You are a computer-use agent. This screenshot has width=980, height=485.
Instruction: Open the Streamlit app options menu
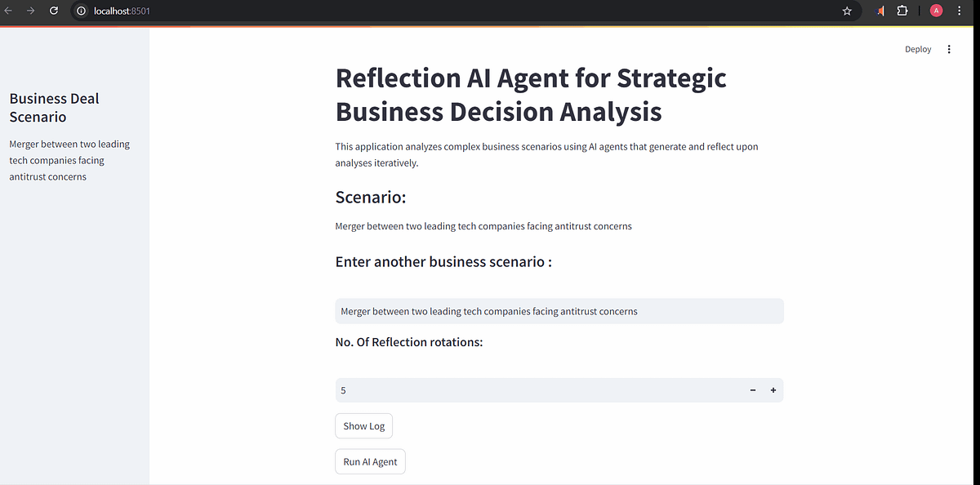(x=948, y=49)
